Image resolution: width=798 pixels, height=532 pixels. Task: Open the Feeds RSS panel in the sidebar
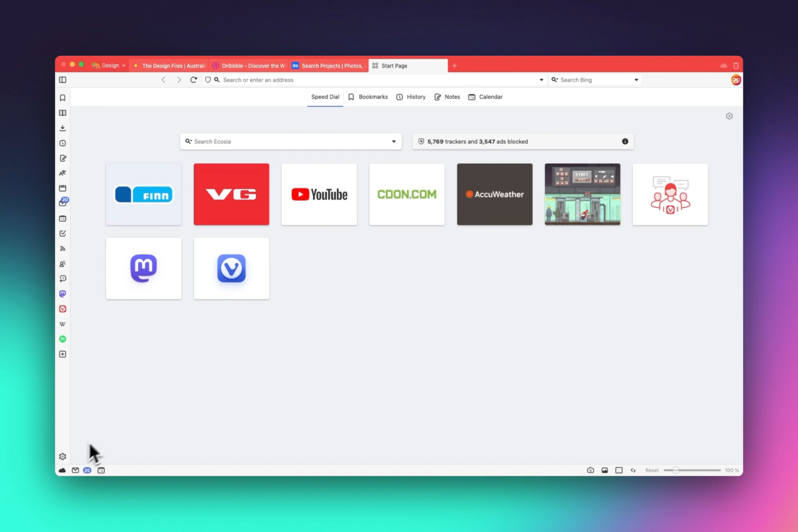click(x=63, y=249)
